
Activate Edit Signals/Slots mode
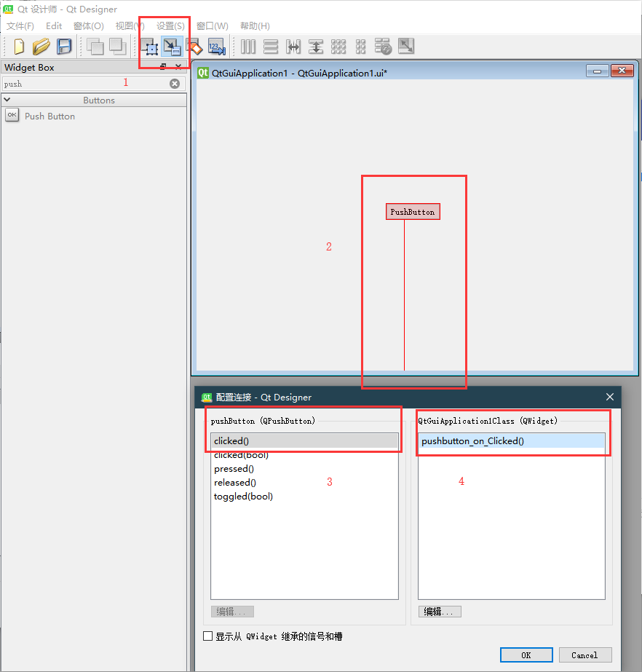point(173,46)
